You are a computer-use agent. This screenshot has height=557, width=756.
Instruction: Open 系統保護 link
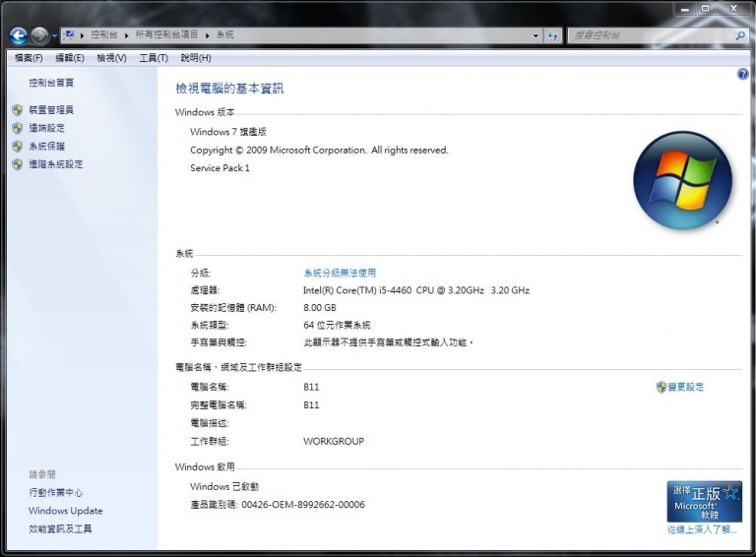click(47, 146)
